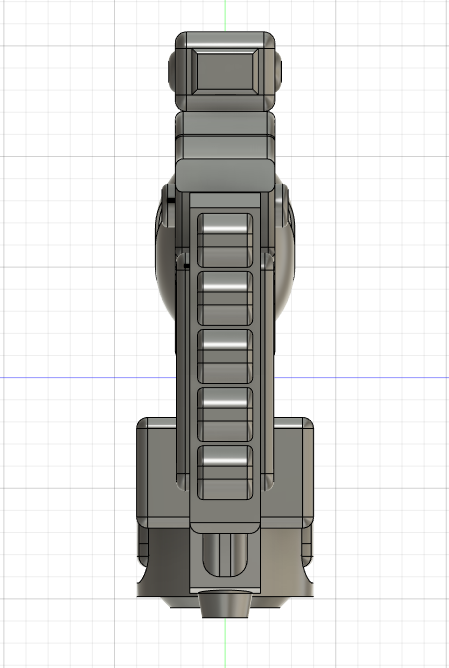
Task: Select the recessed rectangular panel on top block
Action: (224, 71)
